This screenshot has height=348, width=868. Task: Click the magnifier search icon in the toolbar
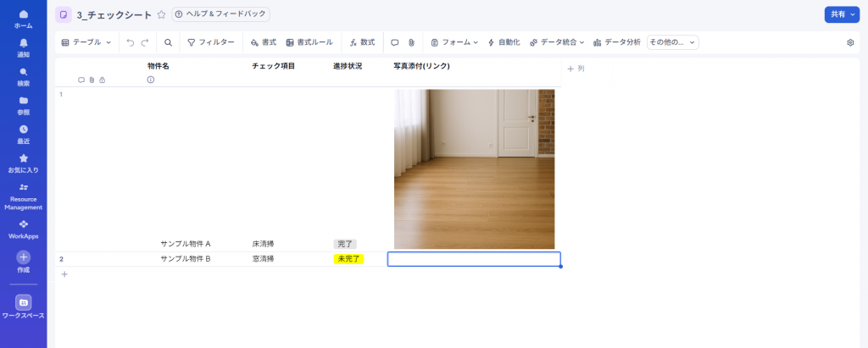coord(168,42)
